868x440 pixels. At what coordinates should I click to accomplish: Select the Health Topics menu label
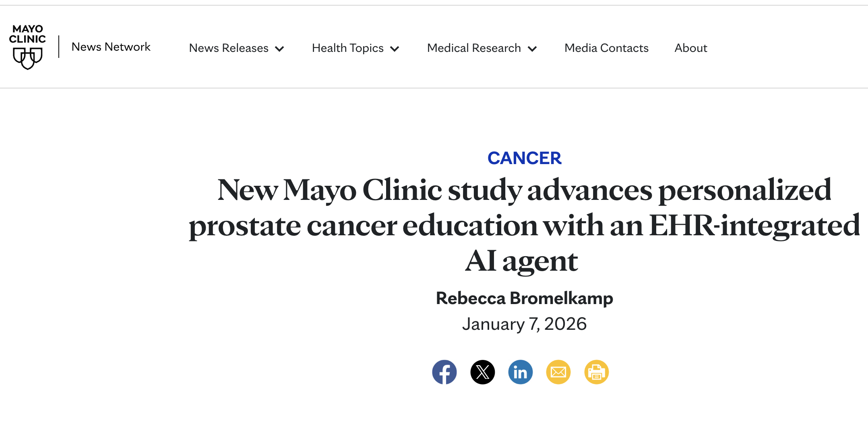tap(347, 48)
